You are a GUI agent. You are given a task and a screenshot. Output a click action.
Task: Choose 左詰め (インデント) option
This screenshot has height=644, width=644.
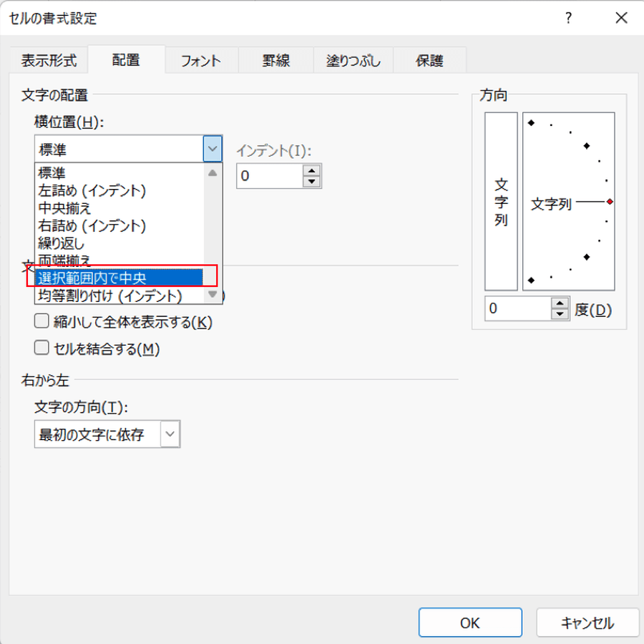119,190
